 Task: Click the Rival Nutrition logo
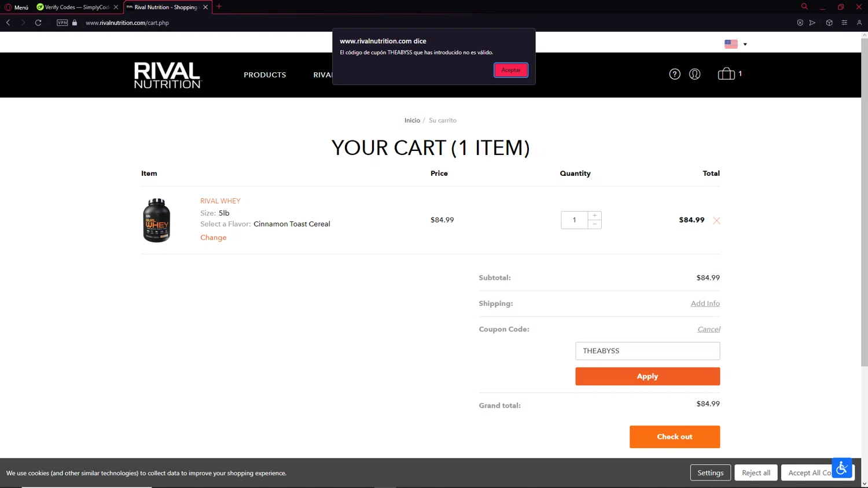(167, 75)
